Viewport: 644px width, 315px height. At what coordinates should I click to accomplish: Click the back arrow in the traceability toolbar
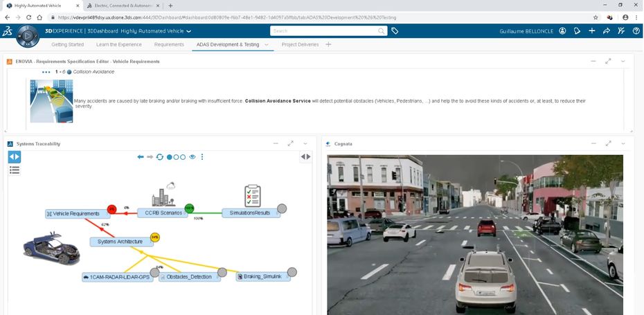pos(141,157)
